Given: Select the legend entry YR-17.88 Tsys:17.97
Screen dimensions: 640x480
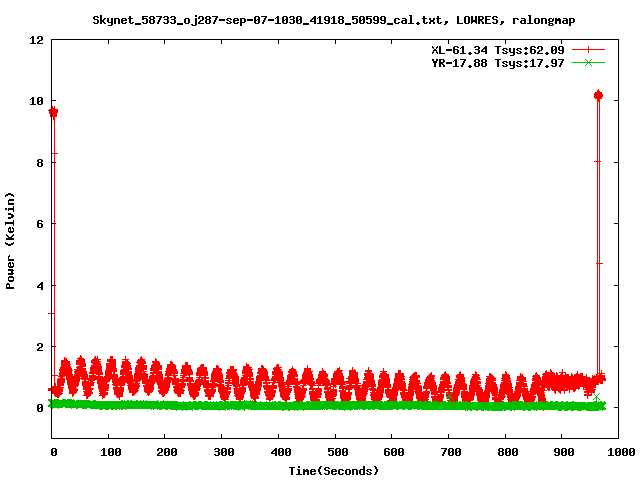Looking at the screenshot, I should point(498,63).
